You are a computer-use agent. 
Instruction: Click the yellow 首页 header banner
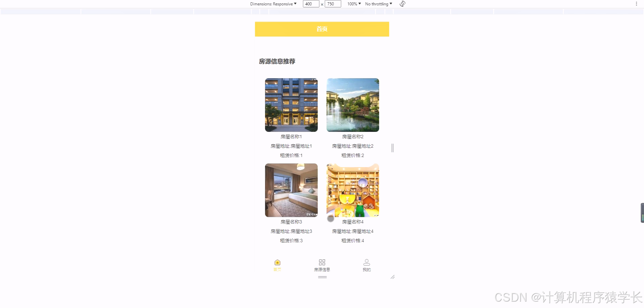click(x=322, y=29)
